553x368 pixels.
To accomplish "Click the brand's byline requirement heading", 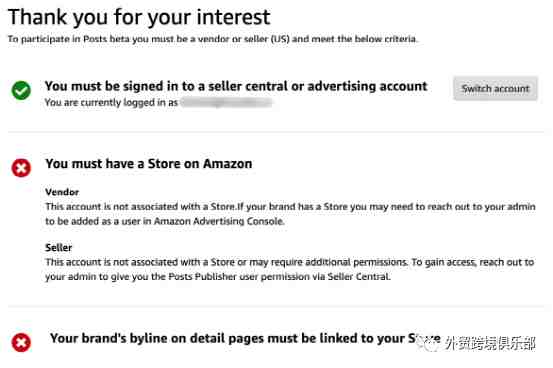I will coord(245,338).
